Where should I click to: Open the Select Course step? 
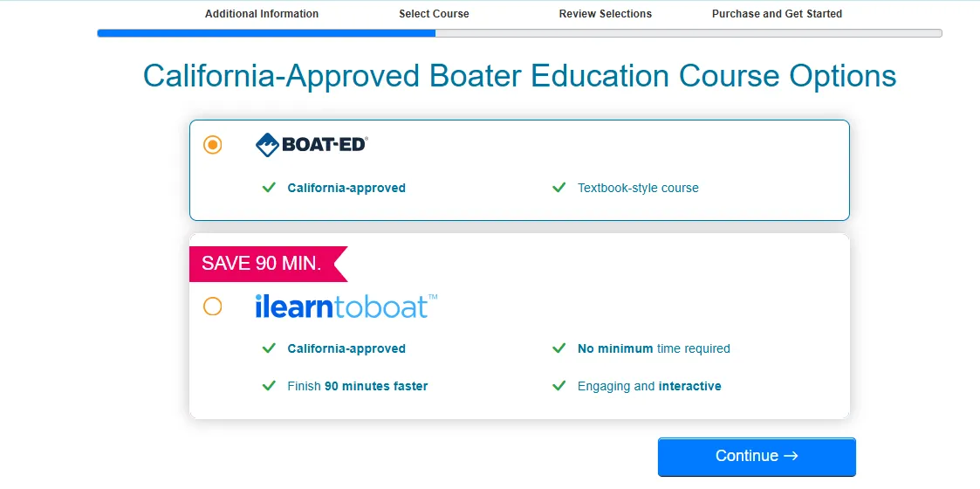click(x=434, y=14)
